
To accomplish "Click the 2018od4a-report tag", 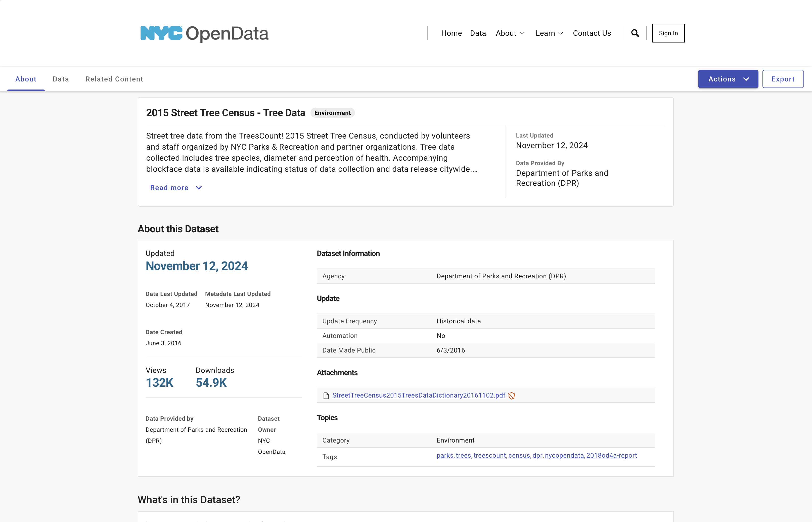I will tap(611, 456).
